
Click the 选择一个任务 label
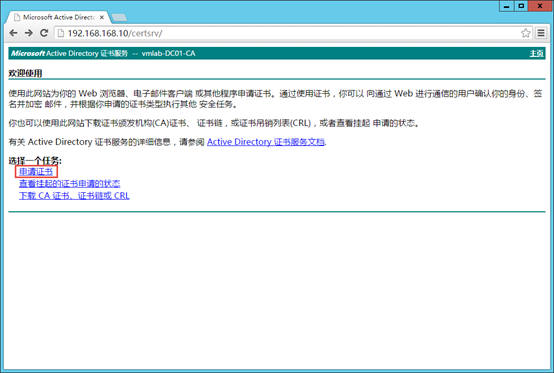[35, 161]
